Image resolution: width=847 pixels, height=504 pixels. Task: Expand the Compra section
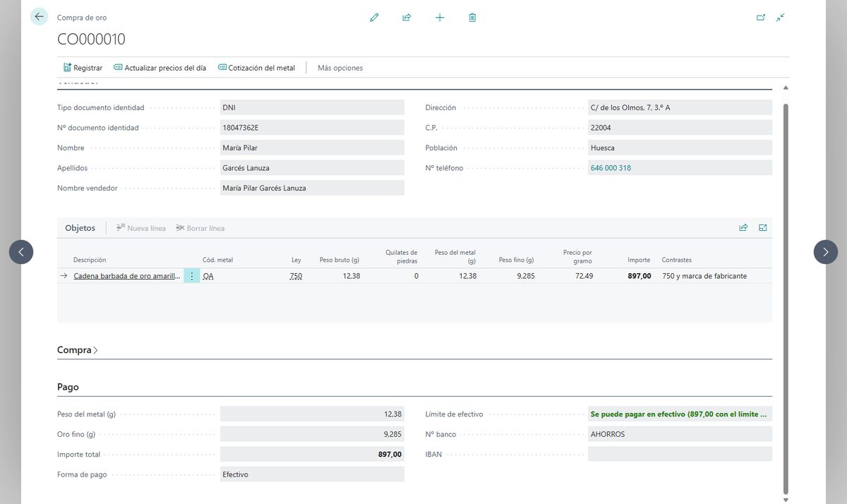tap(78, 350)
